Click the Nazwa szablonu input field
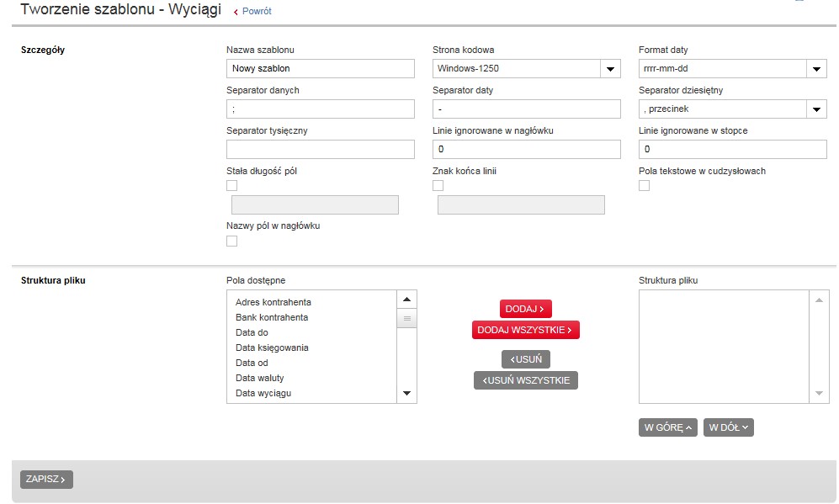The image size is (839, 504). 321,69
